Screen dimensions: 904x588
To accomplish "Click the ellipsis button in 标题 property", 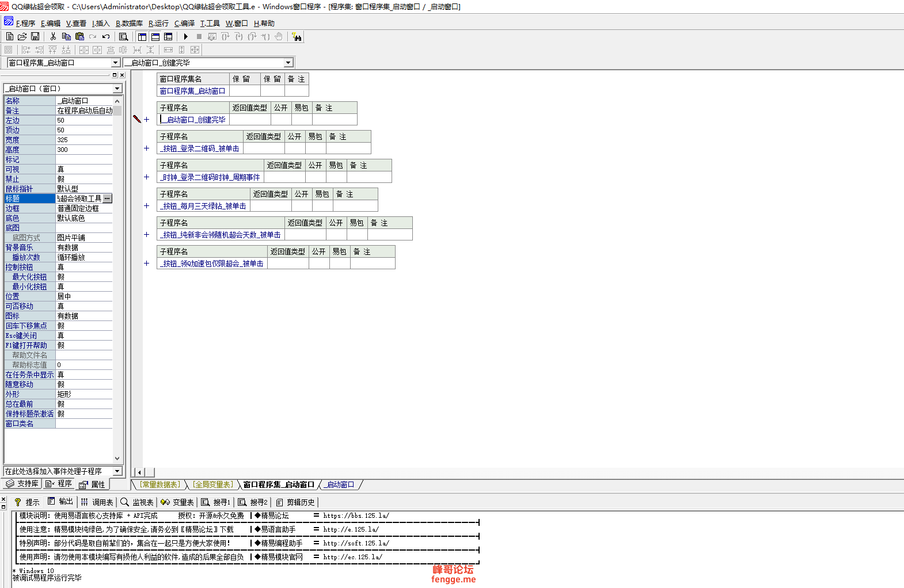I will click(107, 198).
